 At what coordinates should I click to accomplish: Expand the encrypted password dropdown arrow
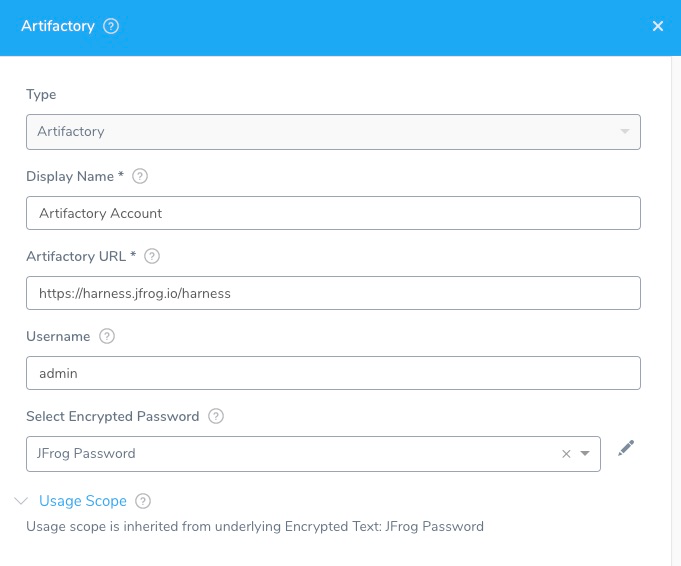pos(585,453)
